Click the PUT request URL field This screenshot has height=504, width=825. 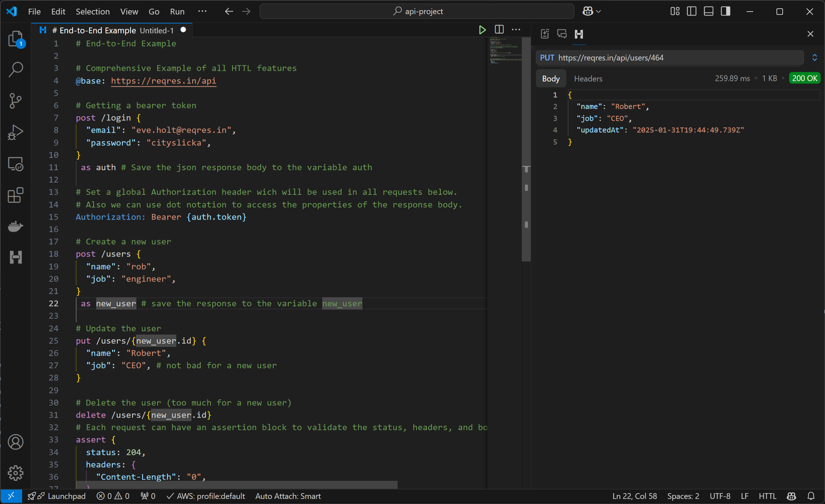click(x=670, y=58)
